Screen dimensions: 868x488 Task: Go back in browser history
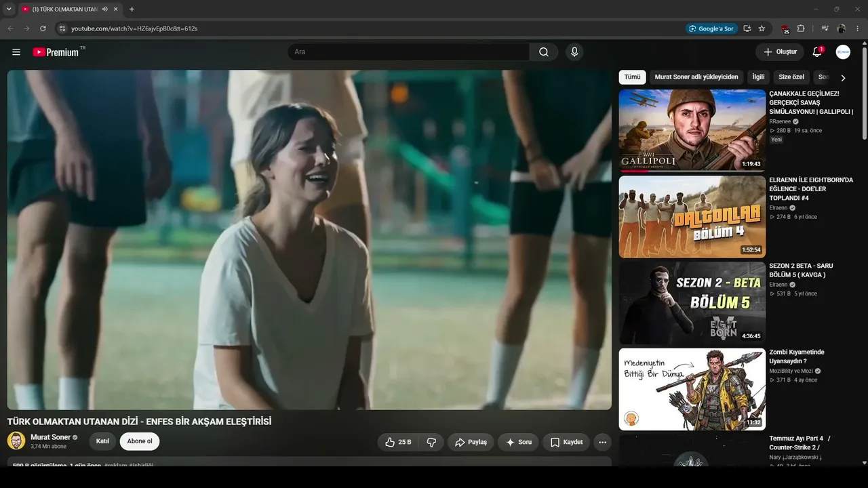(x=10, y=28)
